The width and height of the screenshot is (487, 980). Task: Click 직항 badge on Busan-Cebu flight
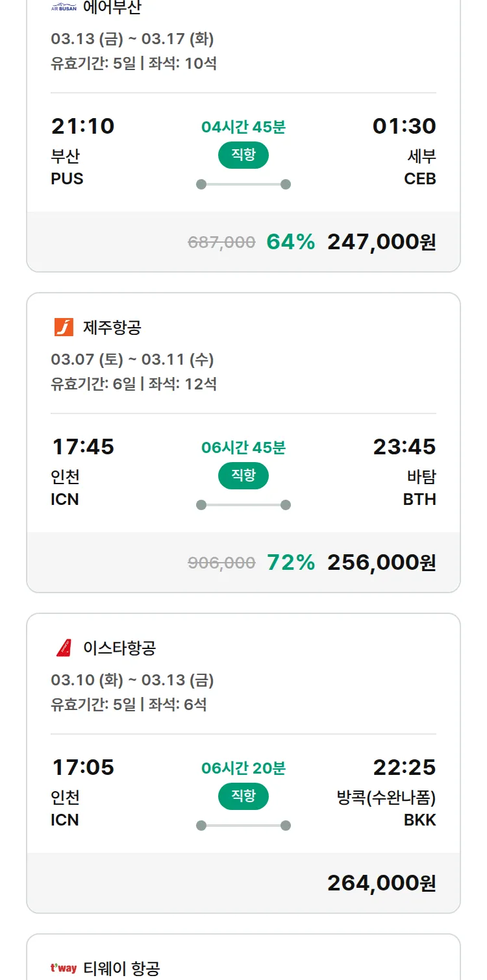(243, 155)
